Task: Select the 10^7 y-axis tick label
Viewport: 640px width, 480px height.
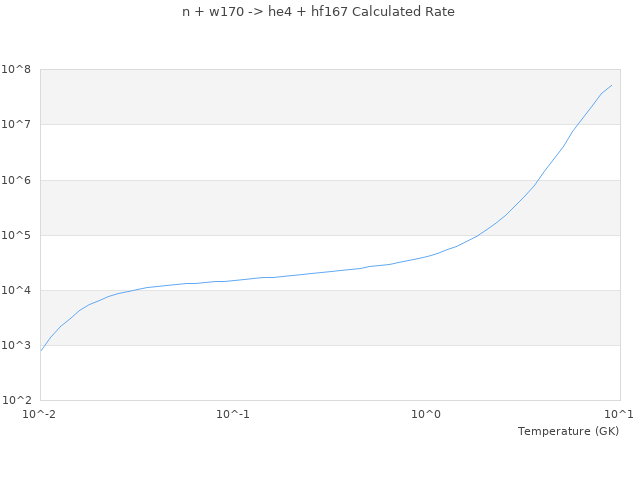Action: click(x=17, y=125)
